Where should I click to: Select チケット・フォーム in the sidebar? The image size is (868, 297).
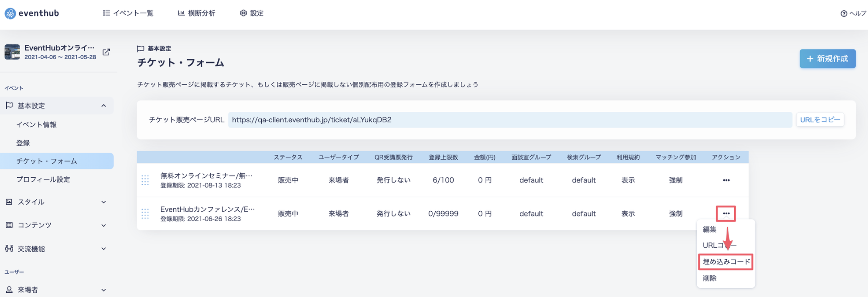(x=57, y=161)
